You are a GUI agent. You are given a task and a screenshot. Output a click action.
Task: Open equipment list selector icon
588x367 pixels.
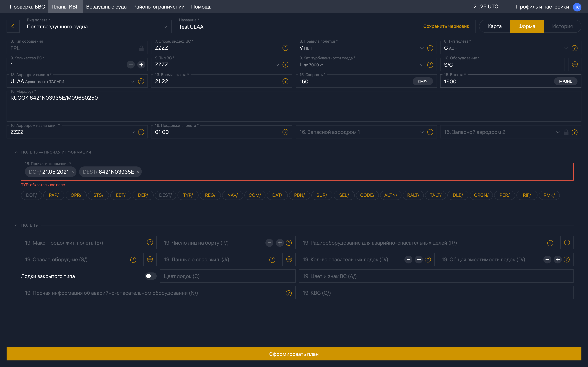[x=575, y=64]
